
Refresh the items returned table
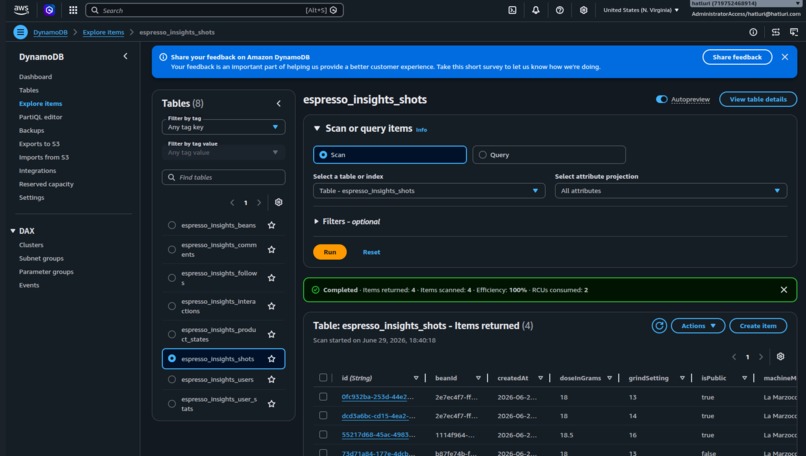click(x=659, y=325)
